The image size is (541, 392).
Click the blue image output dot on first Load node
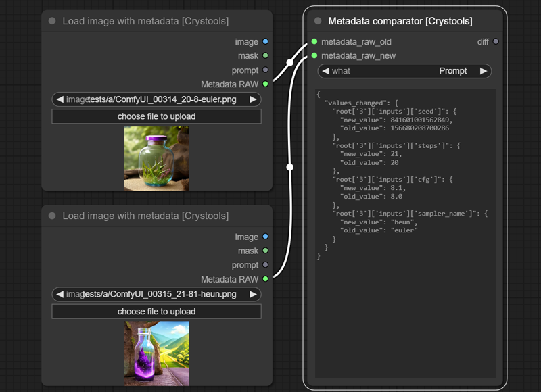(266, 41)
